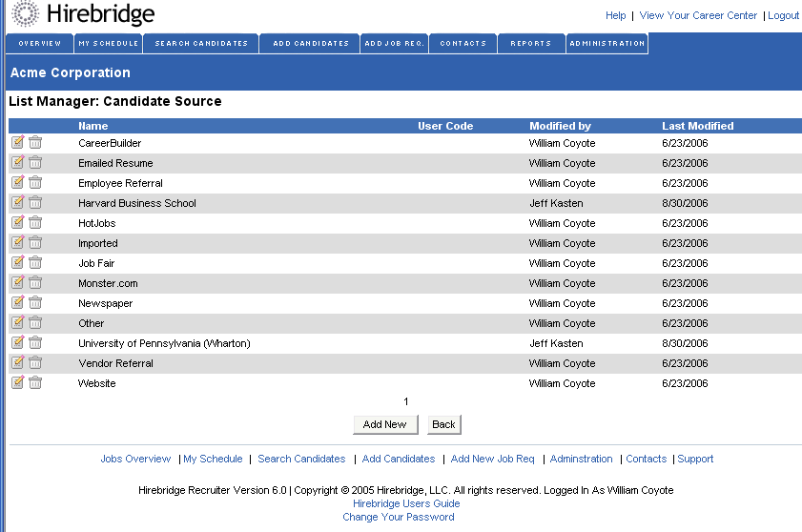Delete the Harvard Business School entry
The height and width of the screenshot is (532, 802).
point(35,202)
